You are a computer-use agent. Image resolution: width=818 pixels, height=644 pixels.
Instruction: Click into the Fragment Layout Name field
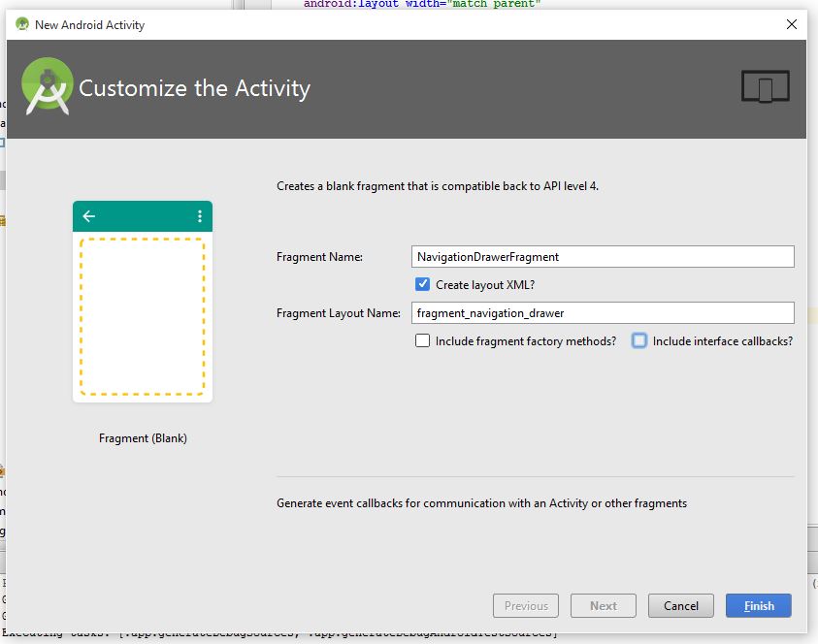602,313
